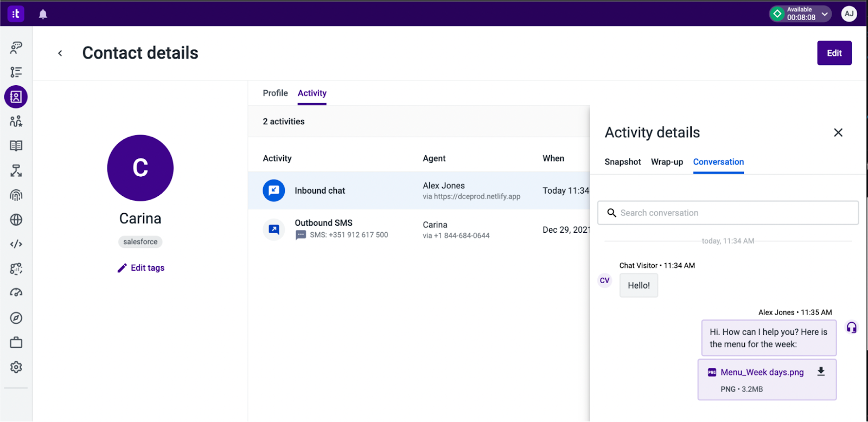Open the settings gear sidebar icon

coord(16,367)
